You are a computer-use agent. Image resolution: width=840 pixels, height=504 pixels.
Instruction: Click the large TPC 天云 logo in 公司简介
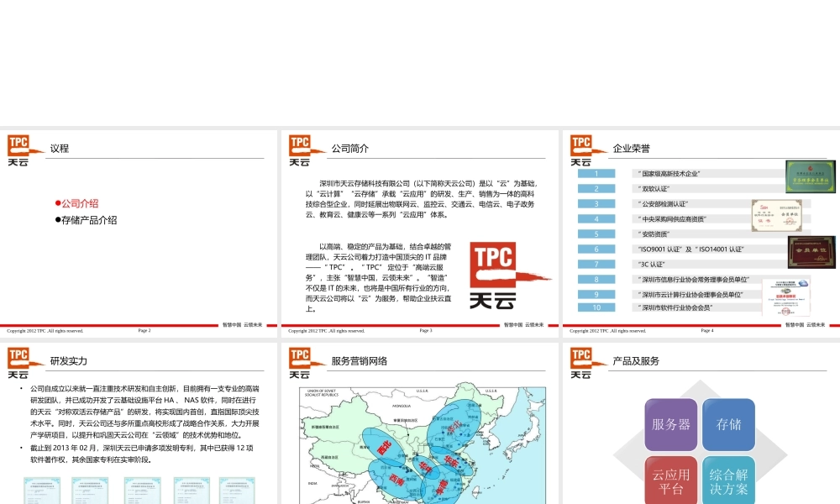[x=509, y=276]
